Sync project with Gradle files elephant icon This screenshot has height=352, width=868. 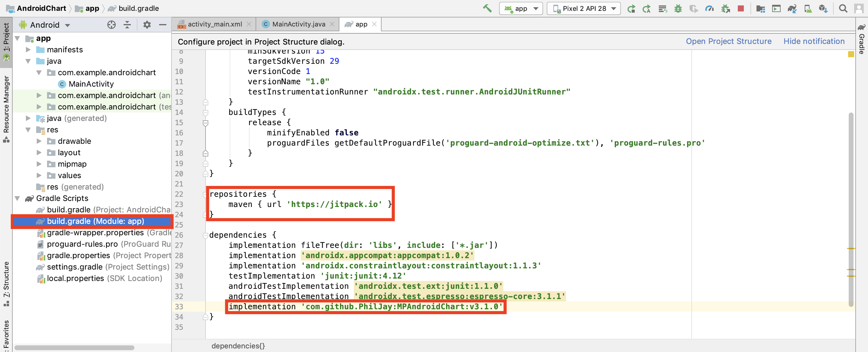coord(792,8)
